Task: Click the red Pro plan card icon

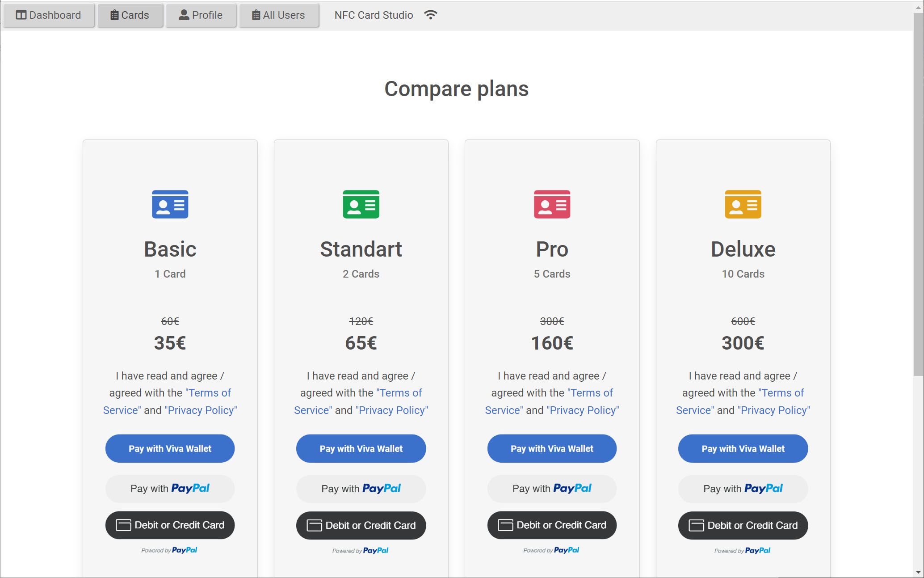Action: click(x=552, y=204)
